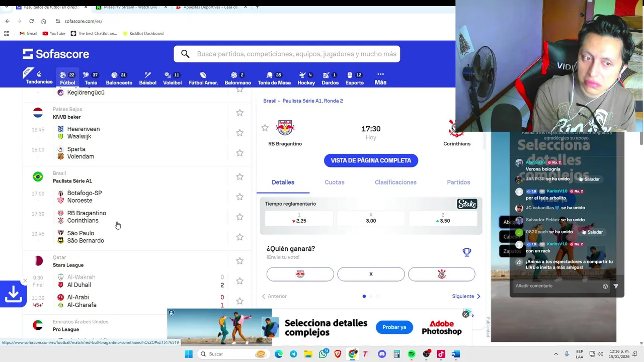The width and height of the screenshot is (644, 362).
Task: Open the Paulista Série A1 breadcrumb link
Action: (312, 101)
